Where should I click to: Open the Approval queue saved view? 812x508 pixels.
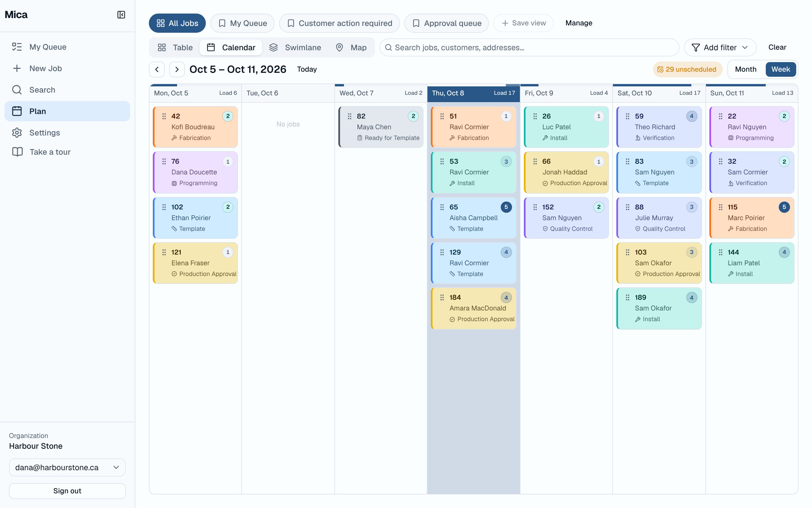pos(446,23)
